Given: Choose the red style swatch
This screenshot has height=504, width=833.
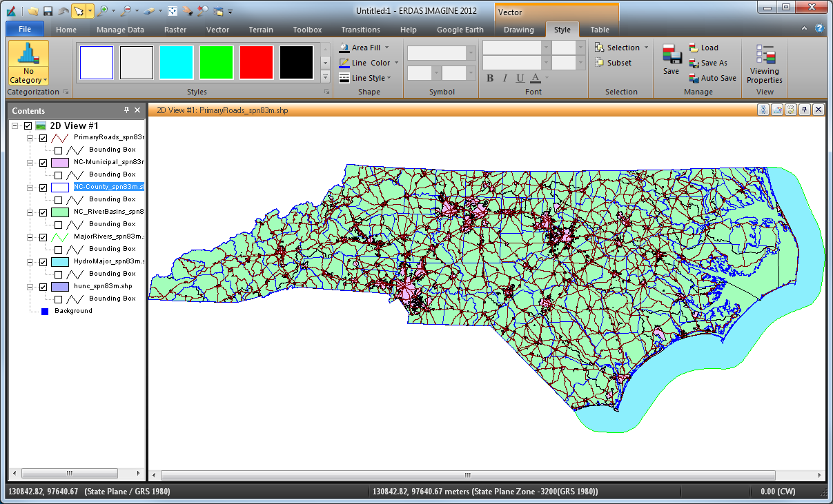Looking at the screenshot, I should 257,63.
